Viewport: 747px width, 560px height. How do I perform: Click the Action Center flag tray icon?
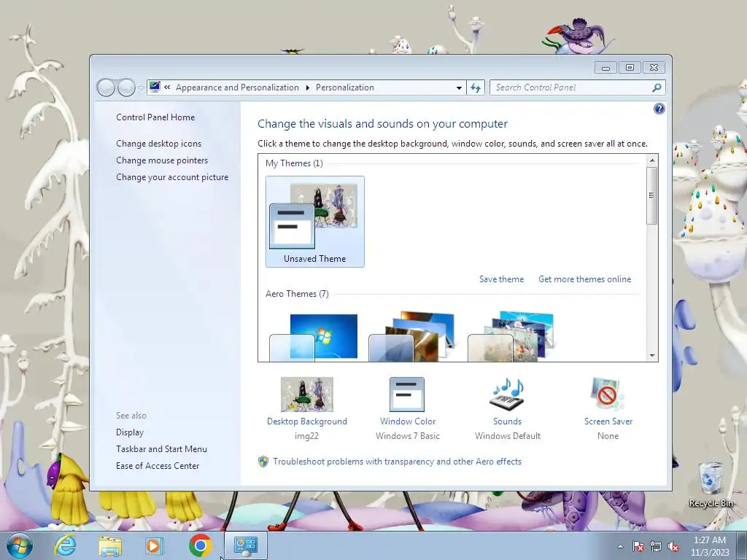point(638,546)
